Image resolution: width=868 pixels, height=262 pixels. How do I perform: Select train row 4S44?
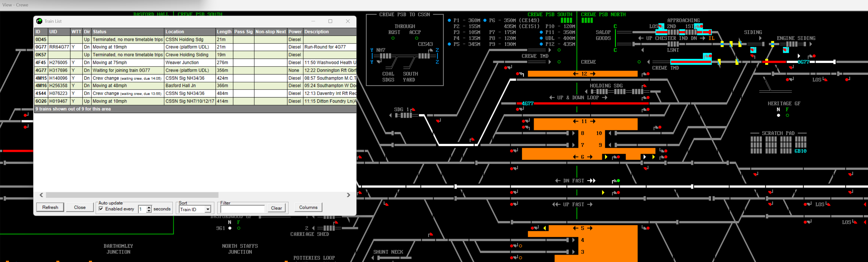tap(195, 94)
